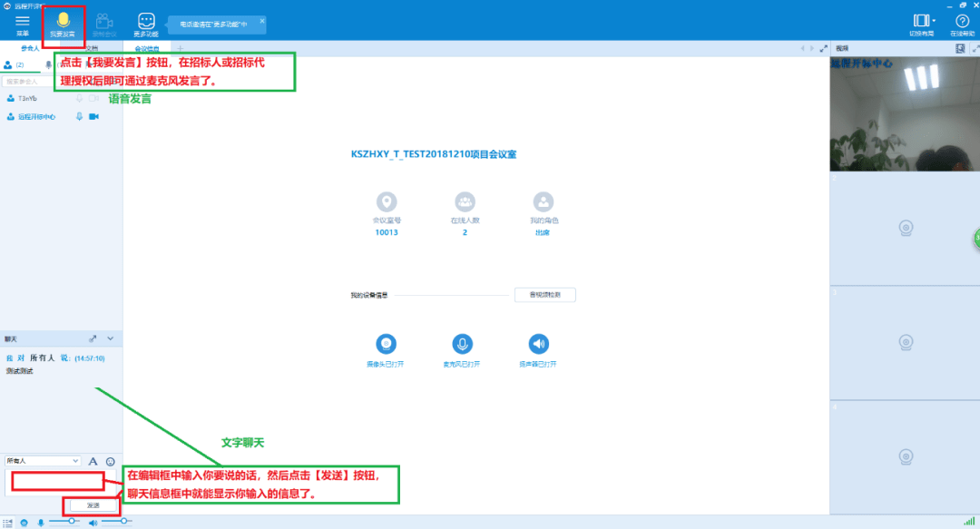
Task: Expand the meeting info area to fullscreen
Action: pyautogui.click(x=823, y=48)
